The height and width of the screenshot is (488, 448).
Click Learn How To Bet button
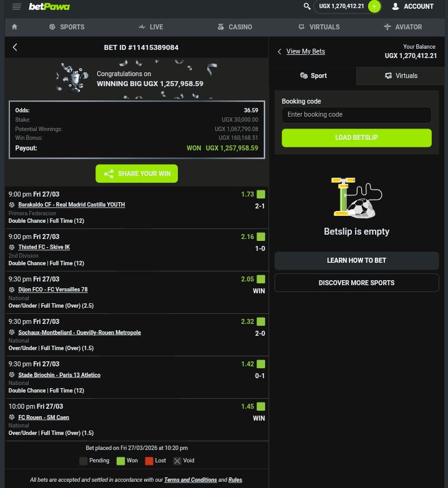click(356, 260)
